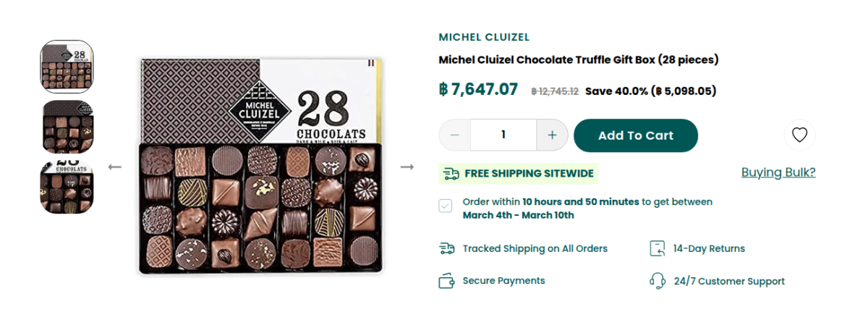Image resolution: width=868 pixels, height=328 pixels.
Task: Select the first product thumbnail
Action: pos(67,67)
